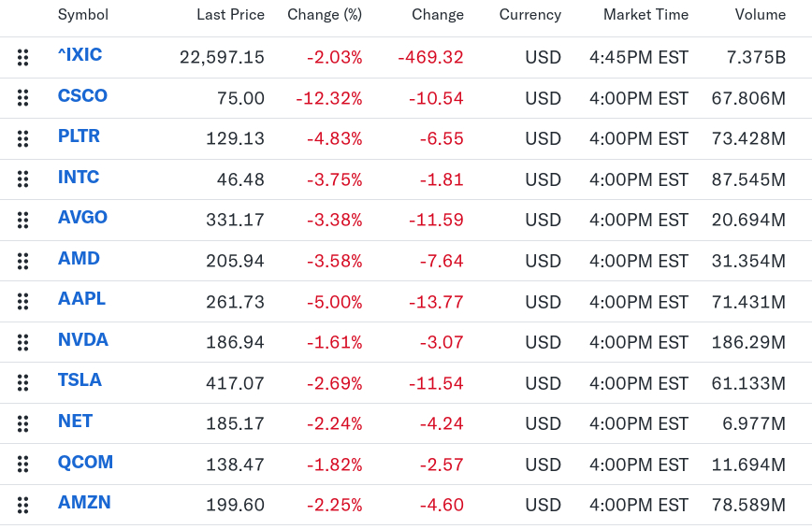Click the Currency column header

click(529, 15)
